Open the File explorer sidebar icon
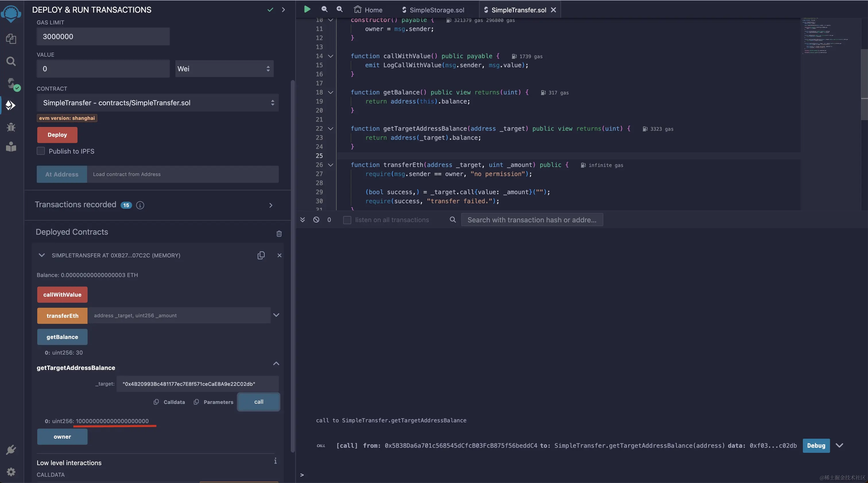This screenshot has width=868, height=483. tap(11, 39)
